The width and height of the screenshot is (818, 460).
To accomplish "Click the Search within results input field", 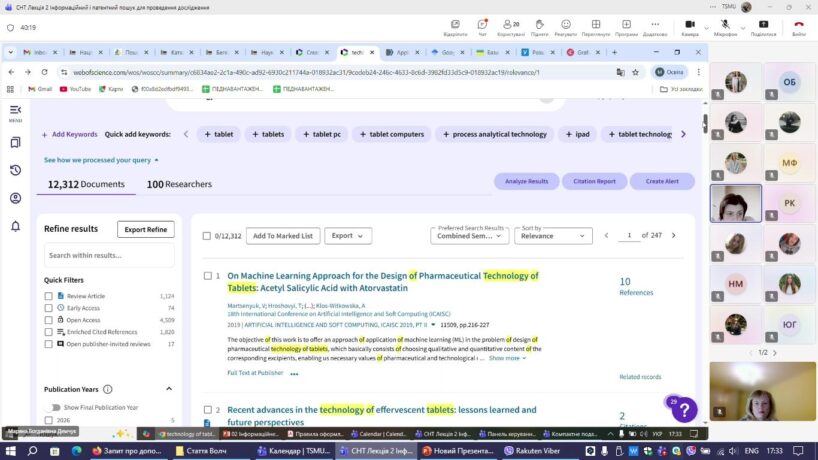I will pos(109,255).
